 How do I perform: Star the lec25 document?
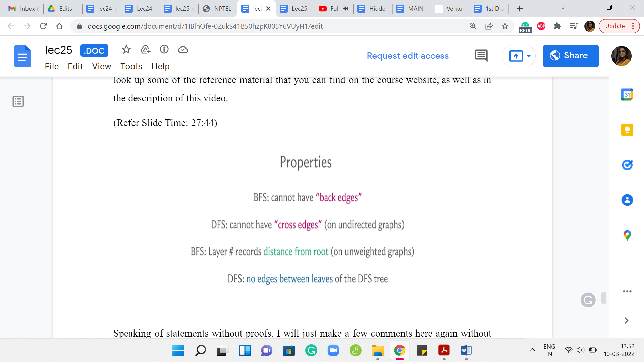pyautogui.click(x=126, y=50)
